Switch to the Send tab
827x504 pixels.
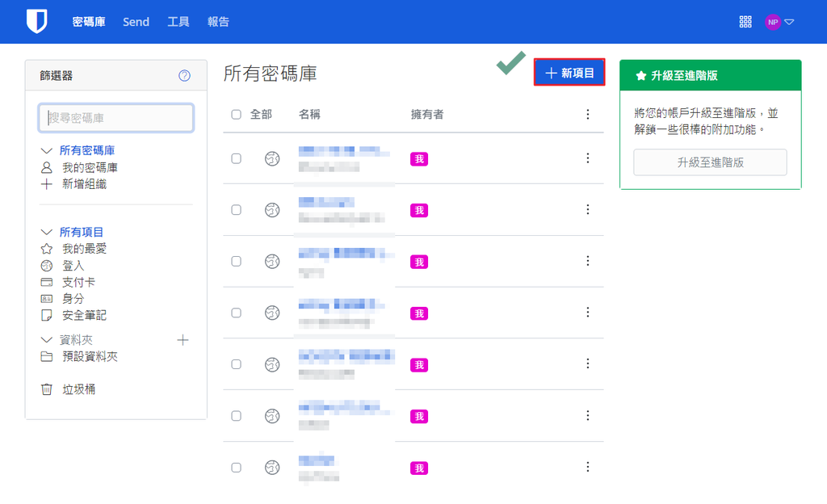point(136,22)
